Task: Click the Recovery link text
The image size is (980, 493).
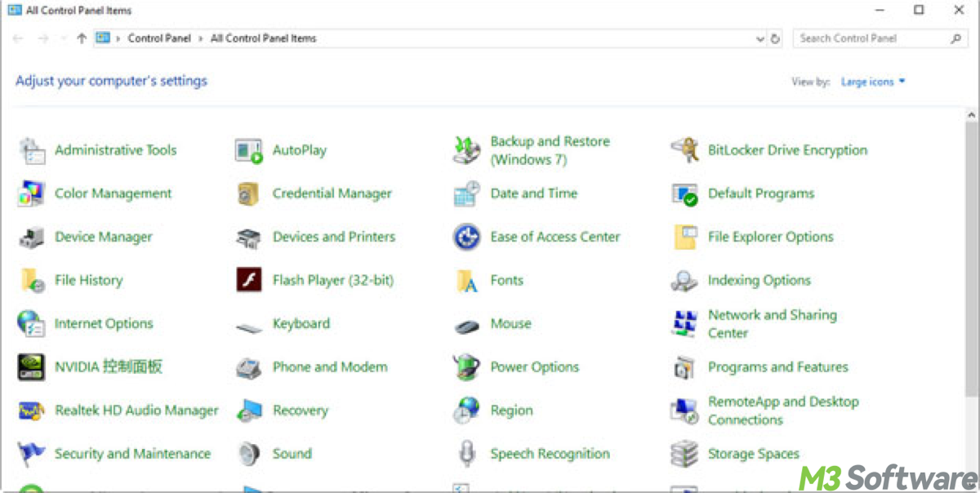Action: [301, 411]
